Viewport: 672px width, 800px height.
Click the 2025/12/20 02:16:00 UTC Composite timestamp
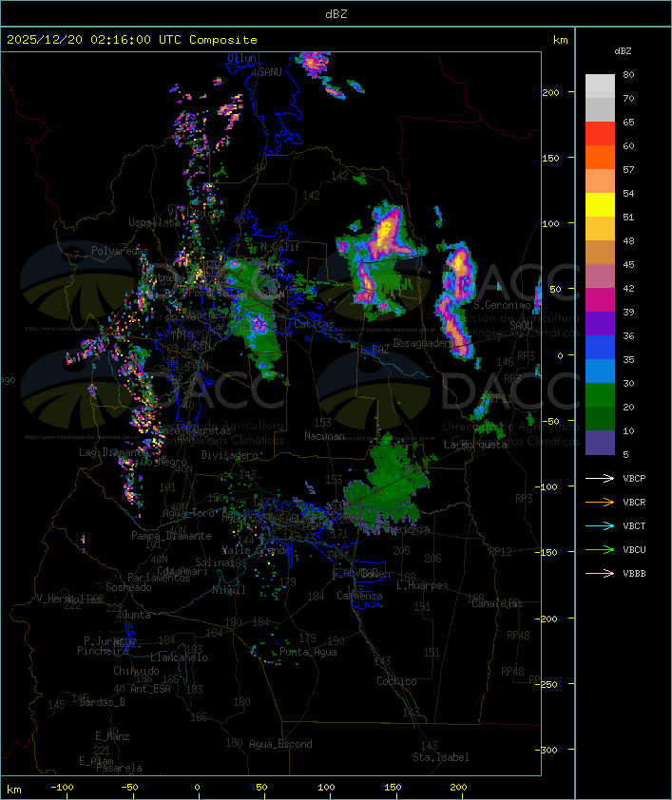(132, 40)
